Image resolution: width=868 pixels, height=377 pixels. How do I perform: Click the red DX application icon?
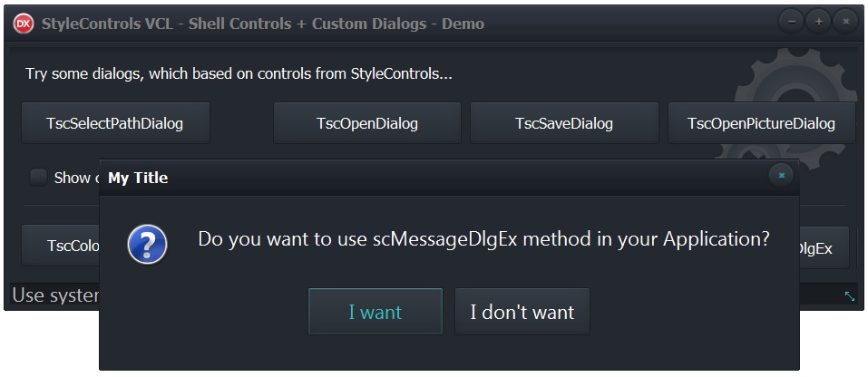tap(24, 24)
